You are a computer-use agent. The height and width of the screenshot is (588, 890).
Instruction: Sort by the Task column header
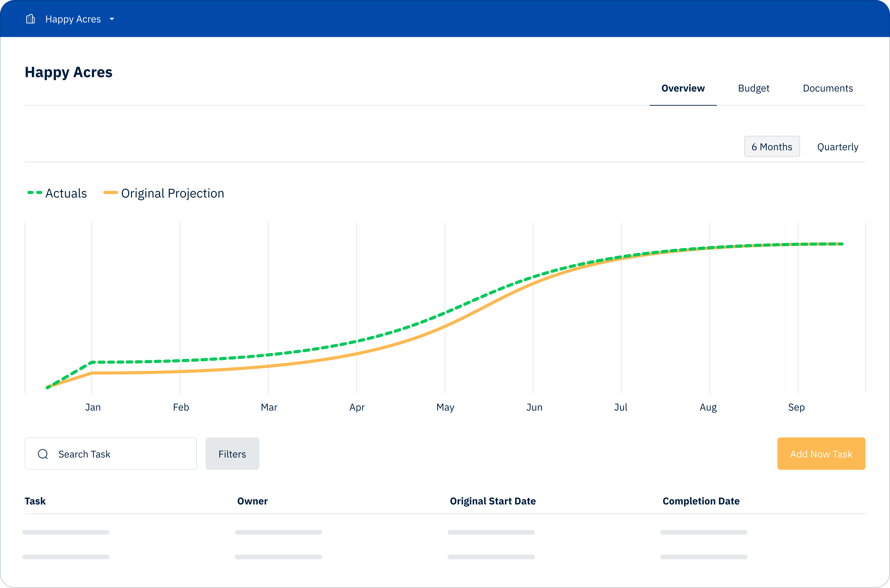(x=35, y=501)
